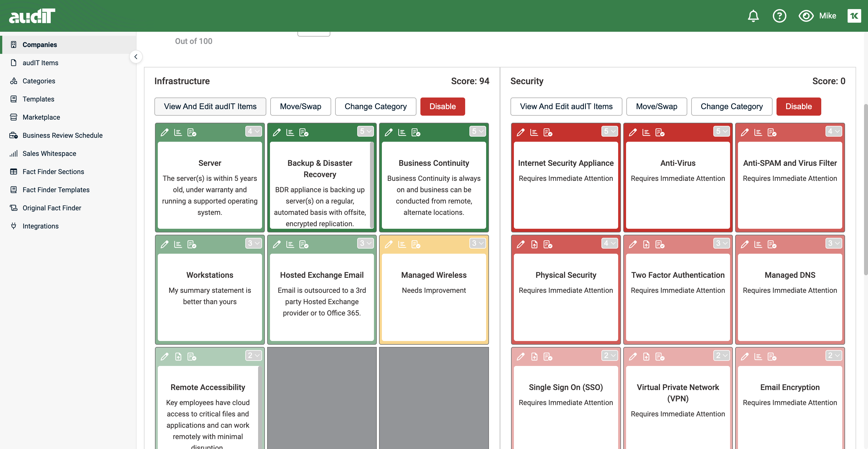Click file upload icon on Single Sign On (SSO) card
Image resolution: width=868 pixels, height=449 pixels.
[x=534, y=356]
